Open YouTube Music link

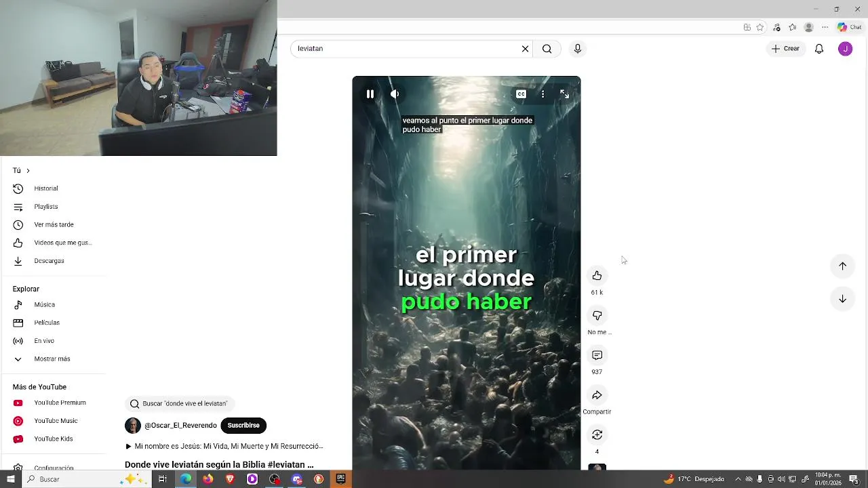(56, 421)
